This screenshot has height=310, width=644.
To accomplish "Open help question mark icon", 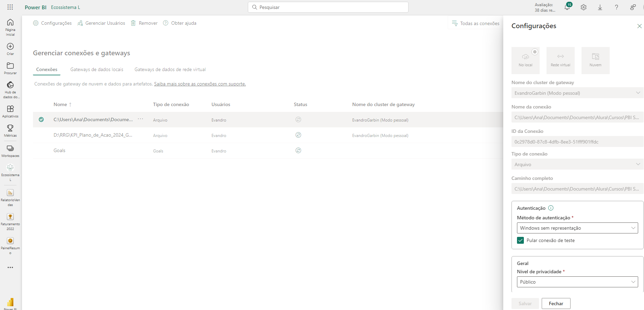I will [x=617, y=7].
